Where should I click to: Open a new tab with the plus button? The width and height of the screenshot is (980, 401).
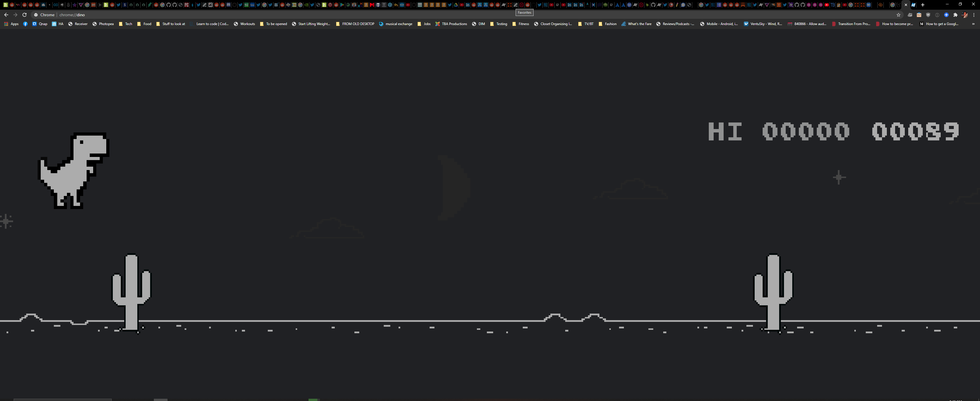[x=922, y=5]
